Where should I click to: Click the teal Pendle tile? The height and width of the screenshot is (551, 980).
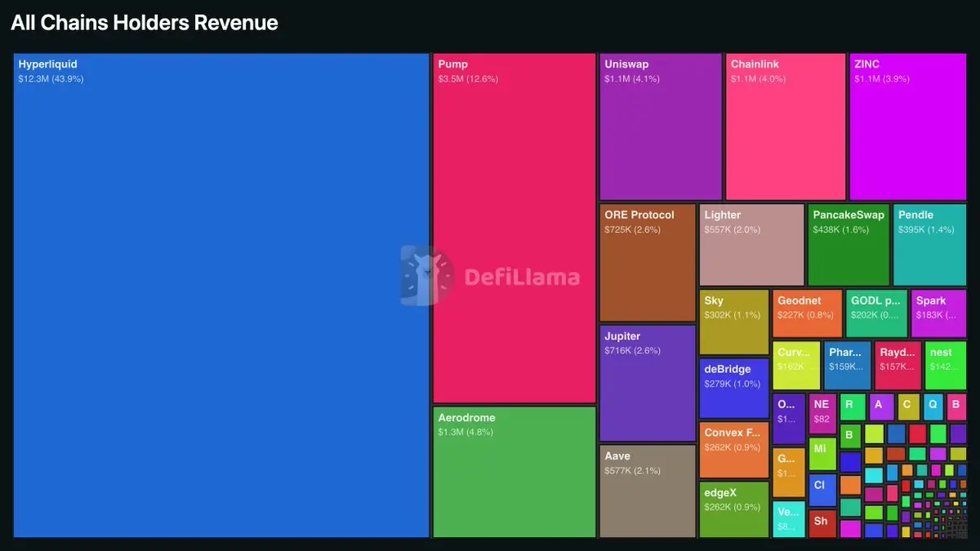[930, 245]
